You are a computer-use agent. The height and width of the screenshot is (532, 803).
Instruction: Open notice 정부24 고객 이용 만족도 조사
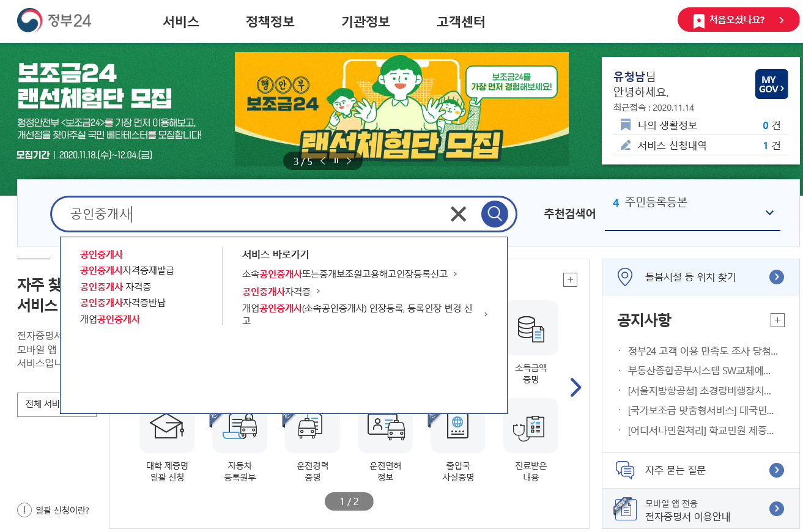point(703,351)
